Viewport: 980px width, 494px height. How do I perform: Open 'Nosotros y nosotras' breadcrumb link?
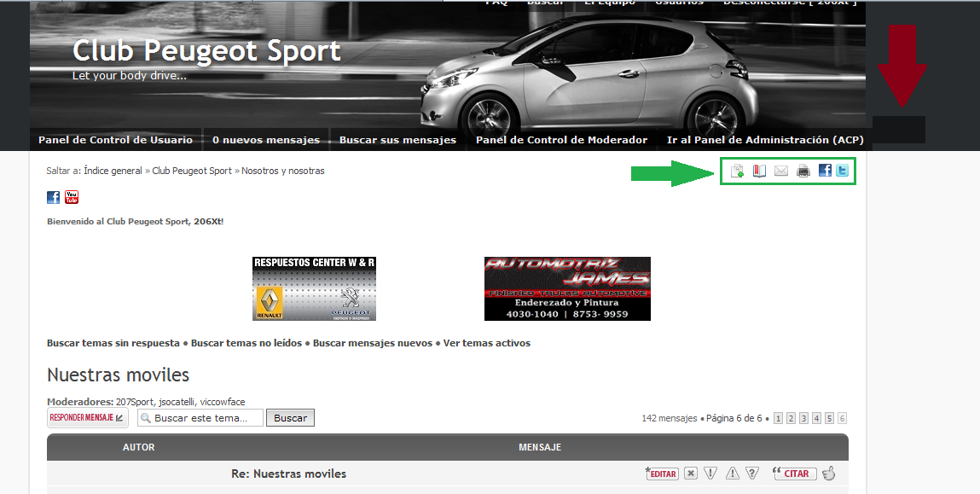pos(283,171)
